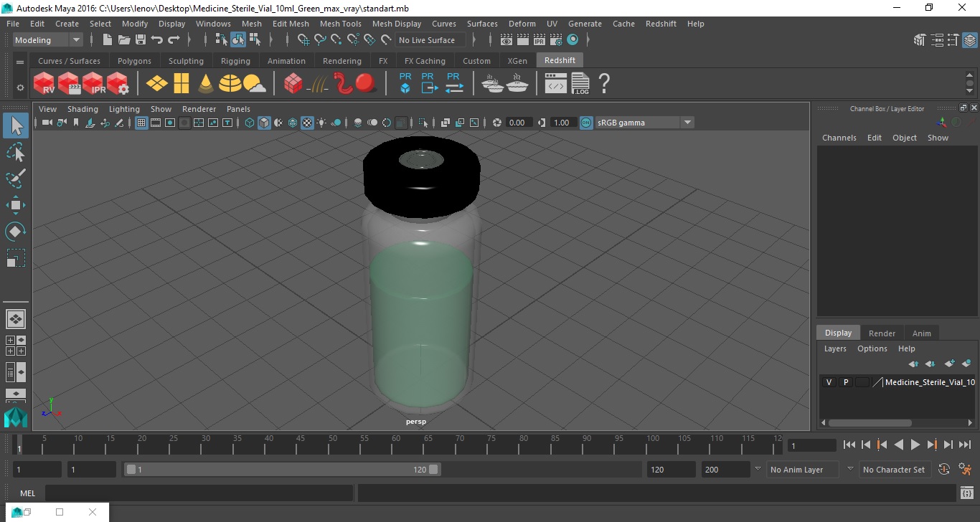Open the Redshift menu in menu bar
This screenshot has height=522, width=980.
[x=661, y=24]
